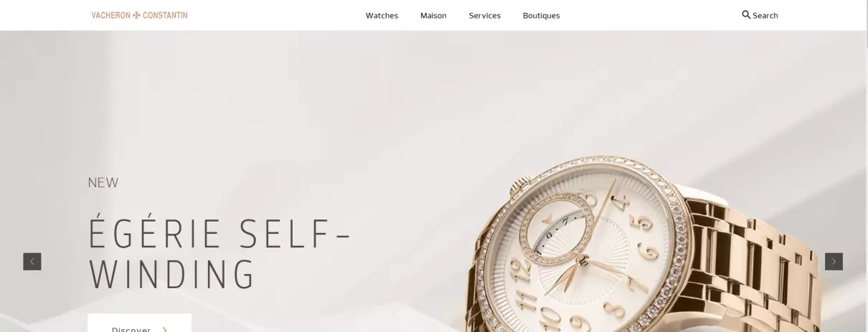The width and height of the screenshot is (868, 332).
Task: Click the Search text label
Action: point(765,15)
